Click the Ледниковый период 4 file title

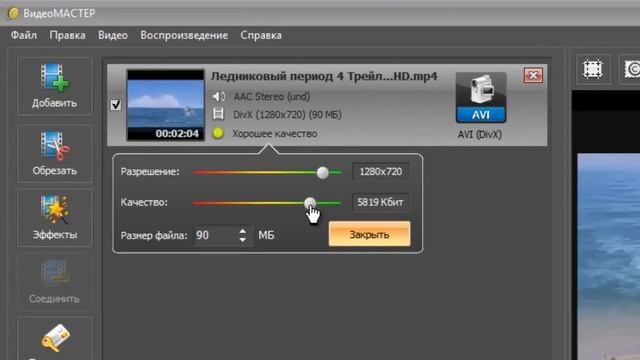click(324, 77)
